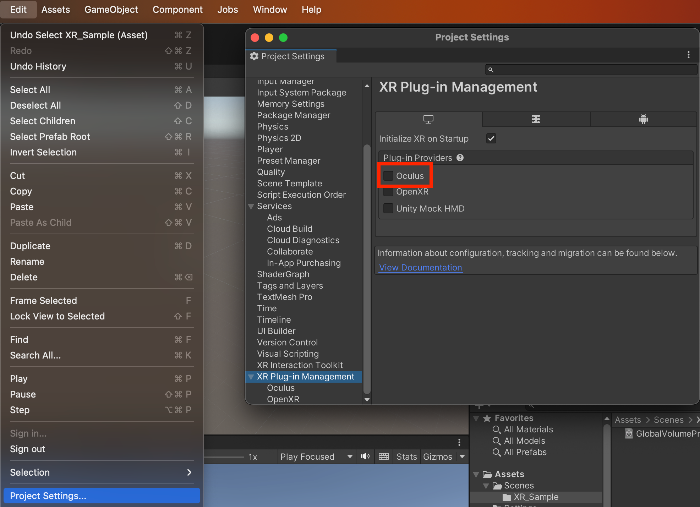Choose Duplicate from Edit menu
700x507 pixels.
click(x=101, y=246)
